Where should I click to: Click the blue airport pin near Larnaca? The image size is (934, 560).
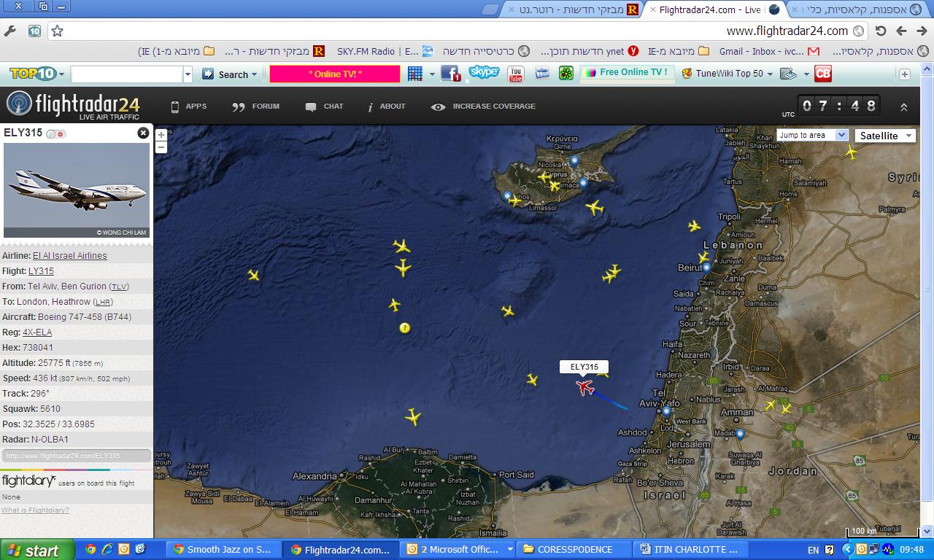click(583, 182)
